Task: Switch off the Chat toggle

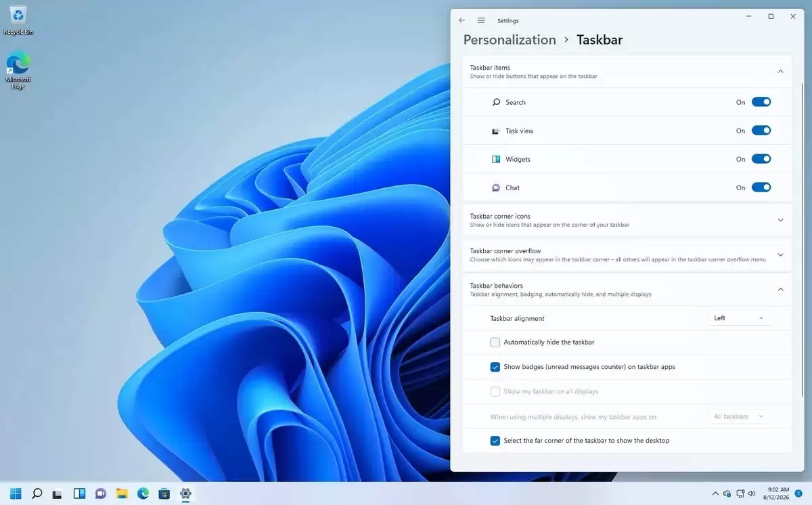Action: coord(761,188)
